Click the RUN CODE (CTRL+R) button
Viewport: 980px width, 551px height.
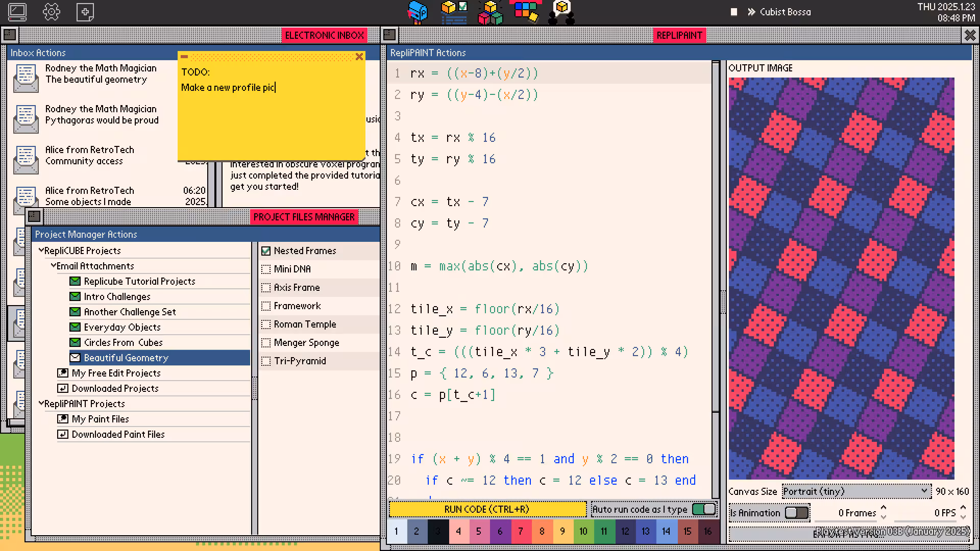[x=487, y=509]
